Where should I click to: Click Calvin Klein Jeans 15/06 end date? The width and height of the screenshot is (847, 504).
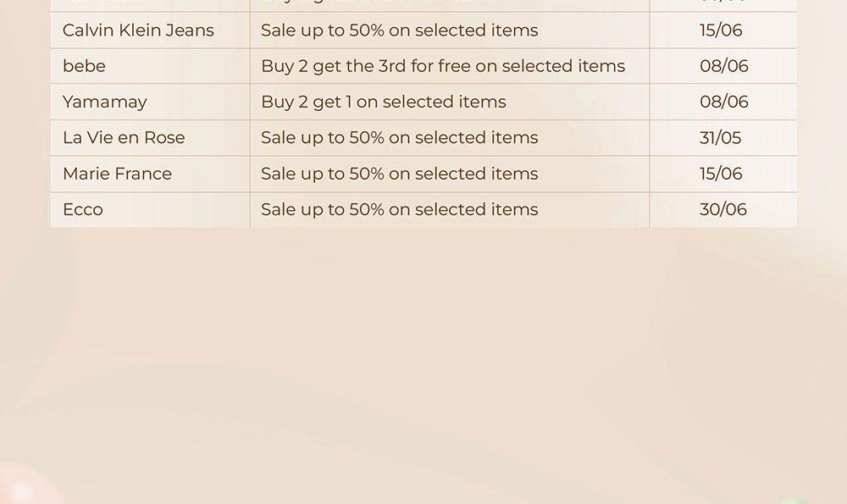[x=721, y=30]
